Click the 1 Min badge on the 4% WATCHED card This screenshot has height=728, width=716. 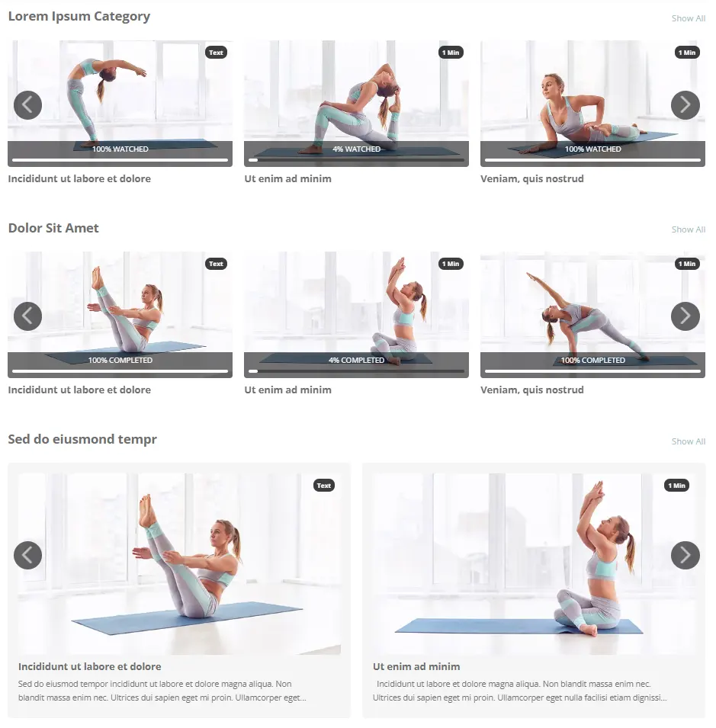451,53
